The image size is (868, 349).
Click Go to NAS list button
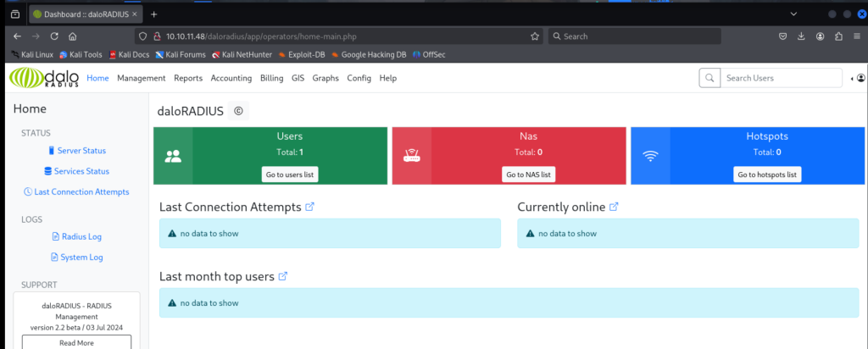pos(529,174)
